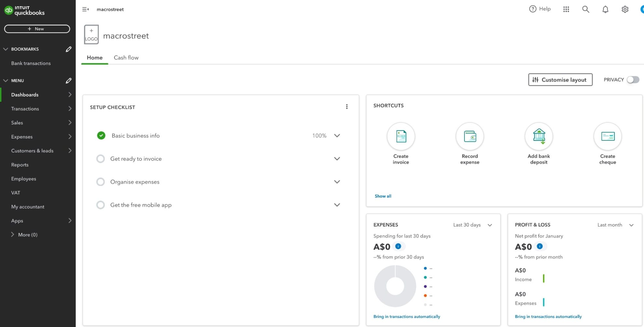
Task: Click the teal Expenses bar
Action: point(543,302)
